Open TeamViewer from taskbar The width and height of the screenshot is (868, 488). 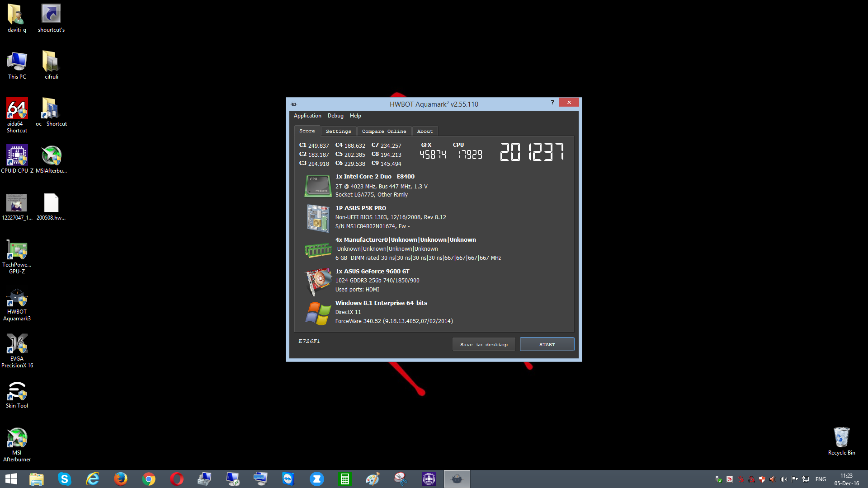tap(289, 479)
